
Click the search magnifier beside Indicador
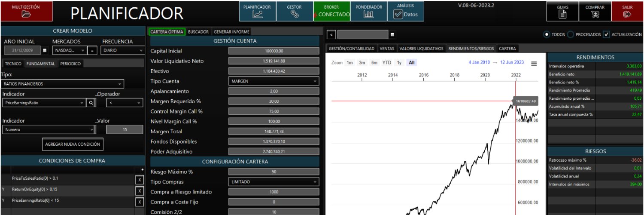tap(91, 103)
